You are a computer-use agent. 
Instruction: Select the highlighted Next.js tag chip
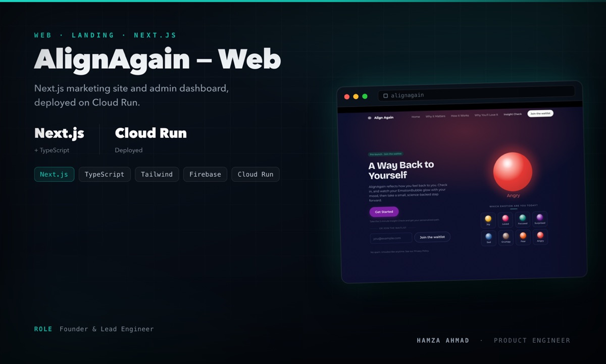point(54,174)
